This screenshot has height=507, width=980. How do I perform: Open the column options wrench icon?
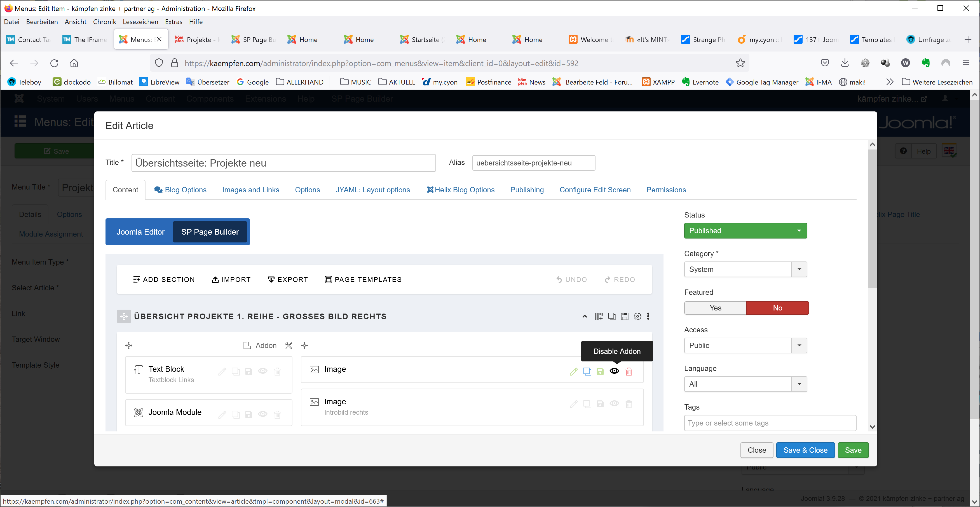289,346
